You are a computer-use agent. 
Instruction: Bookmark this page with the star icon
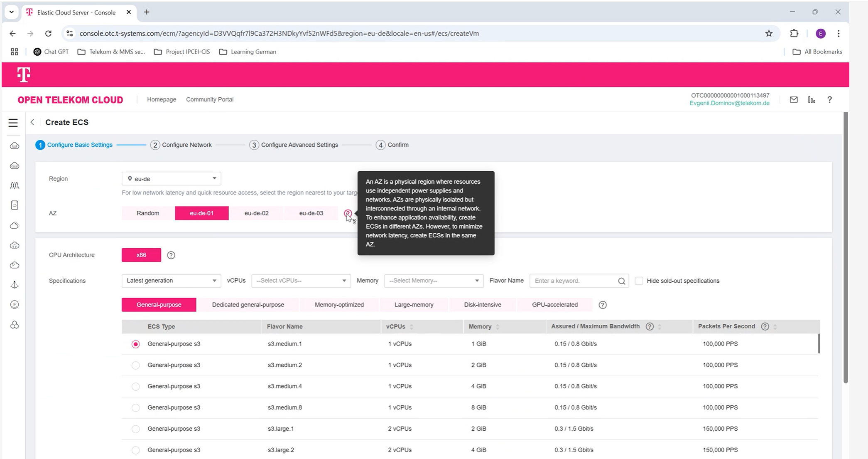(x=769, y=34)
